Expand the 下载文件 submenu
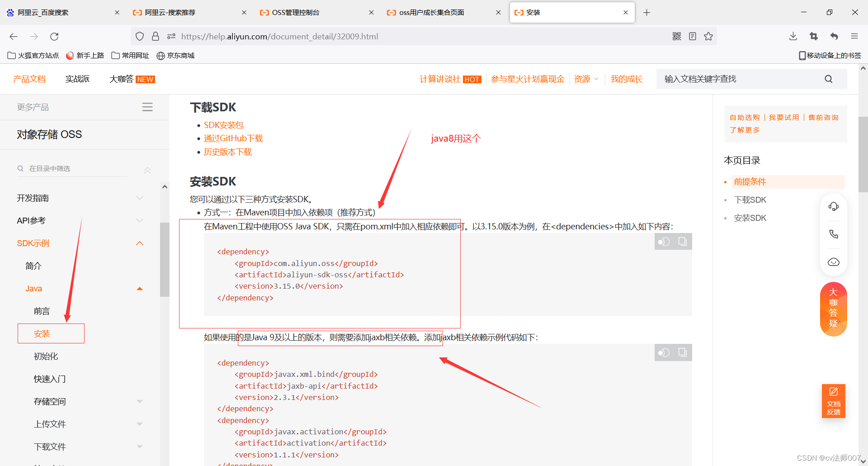868x466 pixels. pyautogui.click(x=140, y=447)
